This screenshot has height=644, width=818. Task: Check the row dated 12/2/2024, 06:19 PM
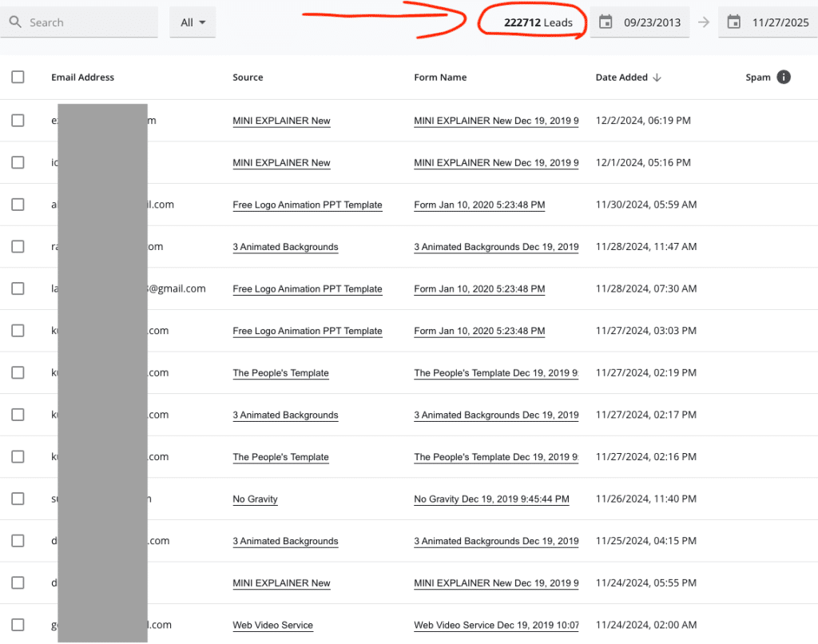coord(18,121)
